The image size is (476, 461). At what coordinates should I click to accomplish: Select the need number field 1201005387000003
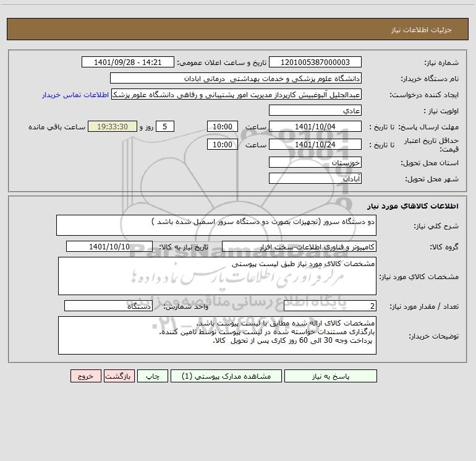pos(315,62)
